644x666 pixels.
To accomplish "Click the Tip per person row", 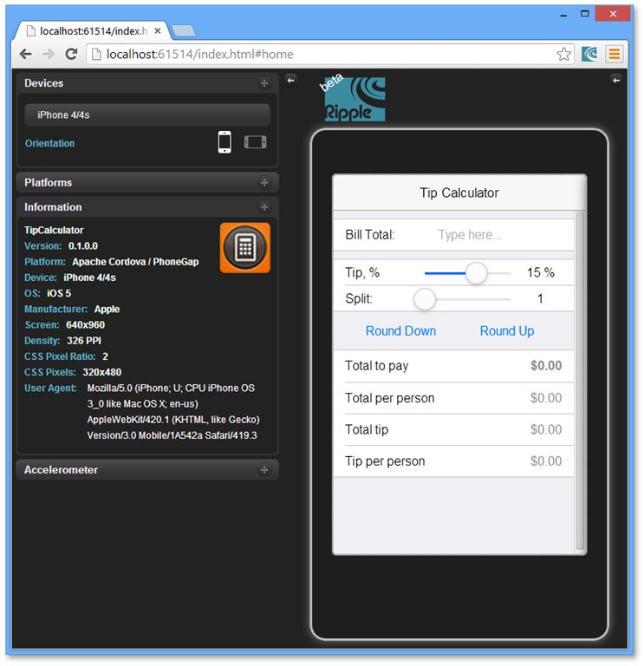I will point(454,460).
